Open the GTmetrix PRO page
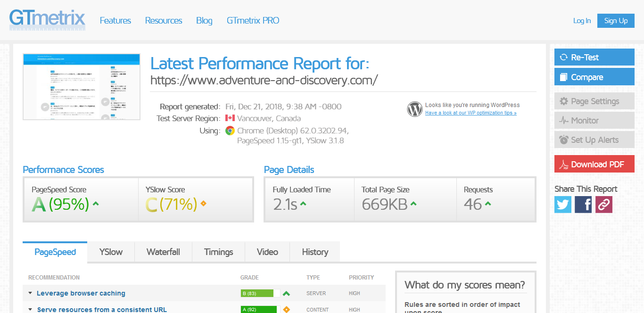 point(253,21)
